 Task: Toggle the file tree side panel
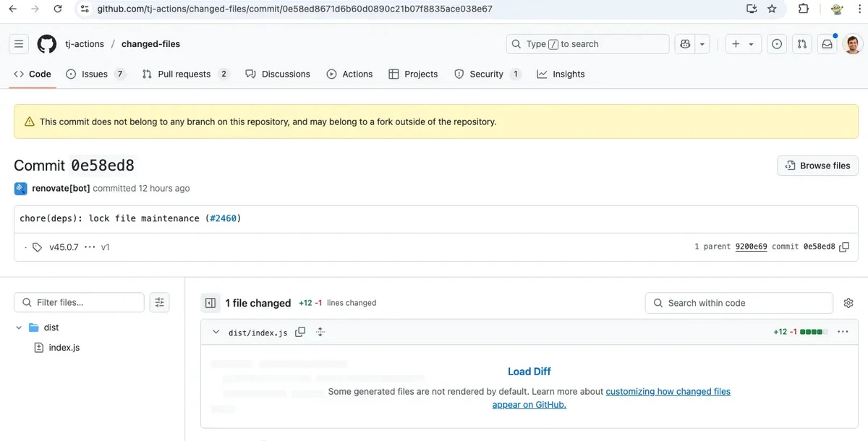tap(210, 303)
